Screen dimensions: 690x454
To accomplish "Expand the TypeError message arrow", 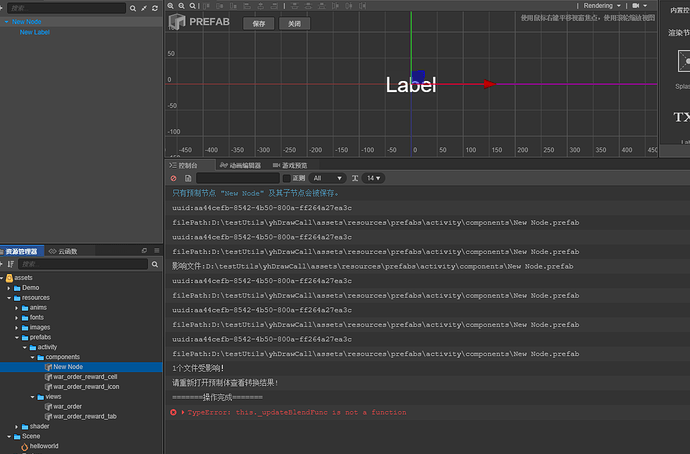I will click(x=183, y=412).
